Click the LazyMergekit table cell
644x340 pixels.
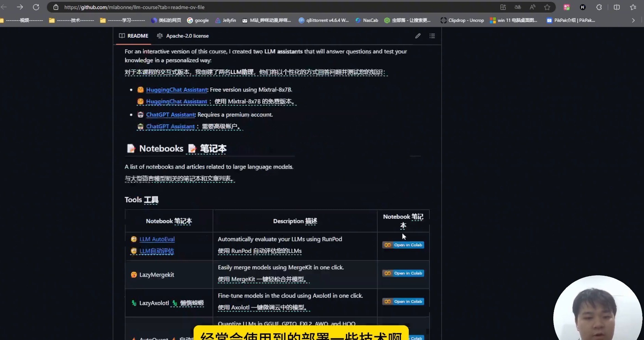point(169,275)
